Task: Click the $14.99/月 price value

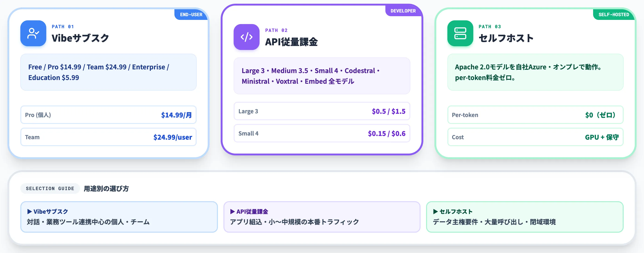Action: click(x=176, y=115)
